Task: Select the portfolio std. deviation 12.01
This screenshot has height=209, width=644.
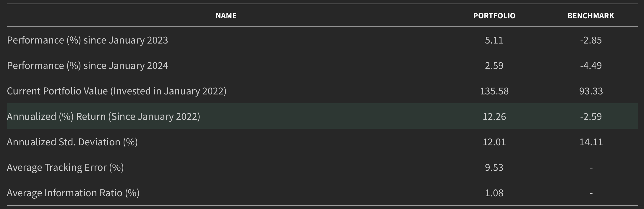Action: click(x=494, y=142)
